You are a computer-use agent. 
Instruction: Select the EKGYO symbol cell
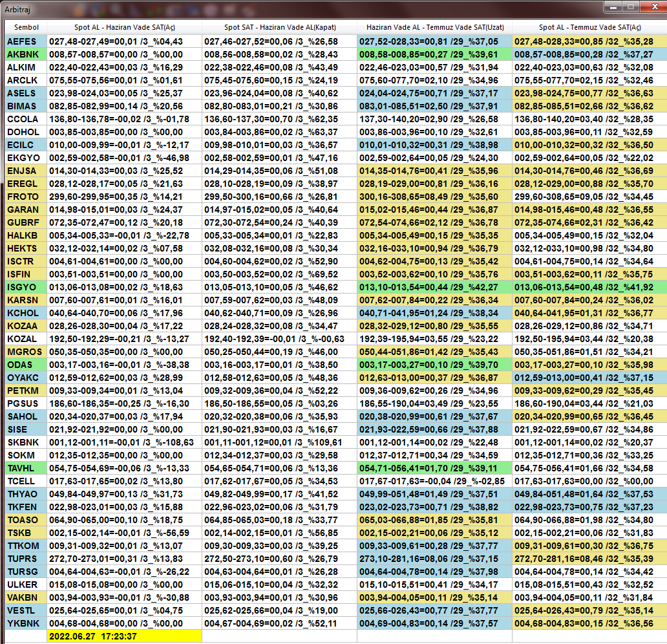click(x=25, y=158)
